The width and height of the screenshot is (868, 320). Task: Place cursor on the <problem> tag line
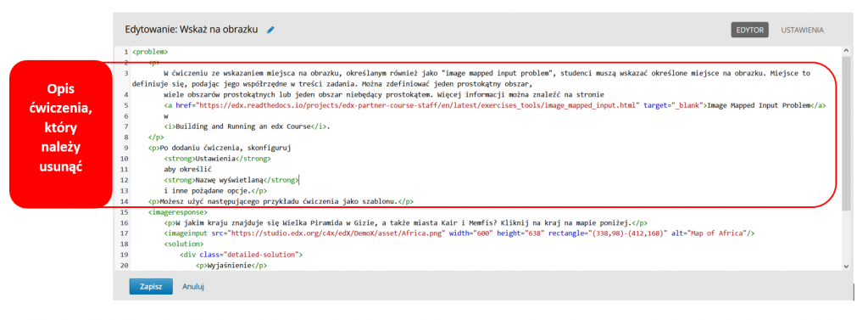[150, 52]
